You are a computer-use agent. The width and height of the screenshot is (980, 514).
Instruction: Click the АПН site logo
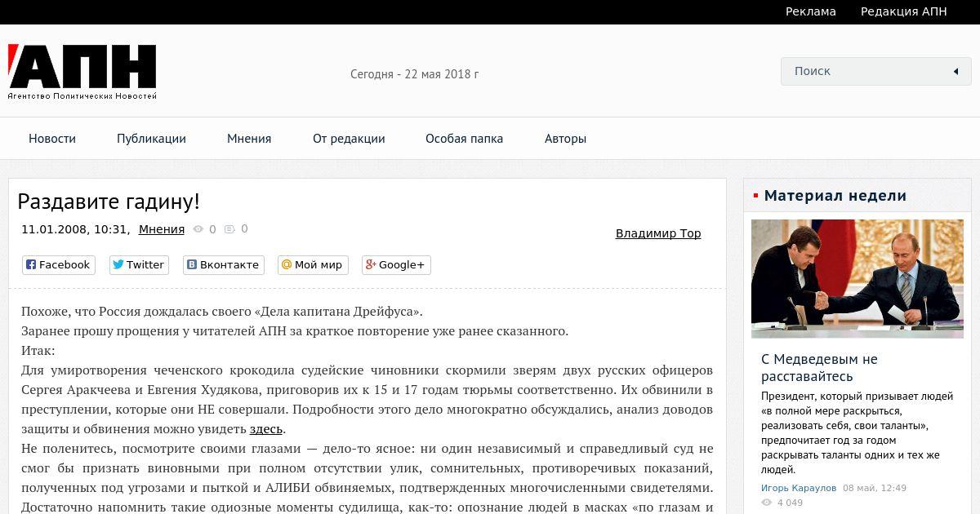pos(82,72)
